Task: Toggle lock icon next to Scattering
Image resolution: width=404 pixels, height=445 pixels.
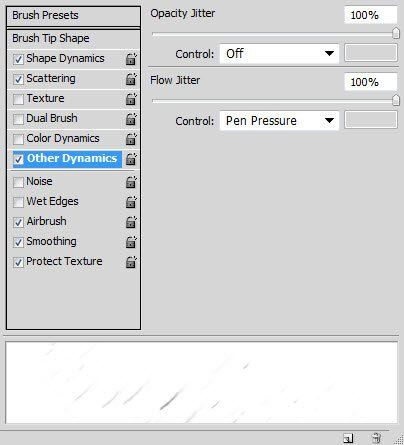Action: tap(131, 79)
